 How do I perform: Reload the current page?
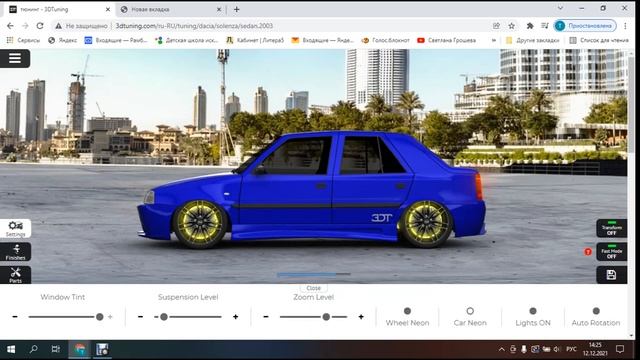(40, 26)
